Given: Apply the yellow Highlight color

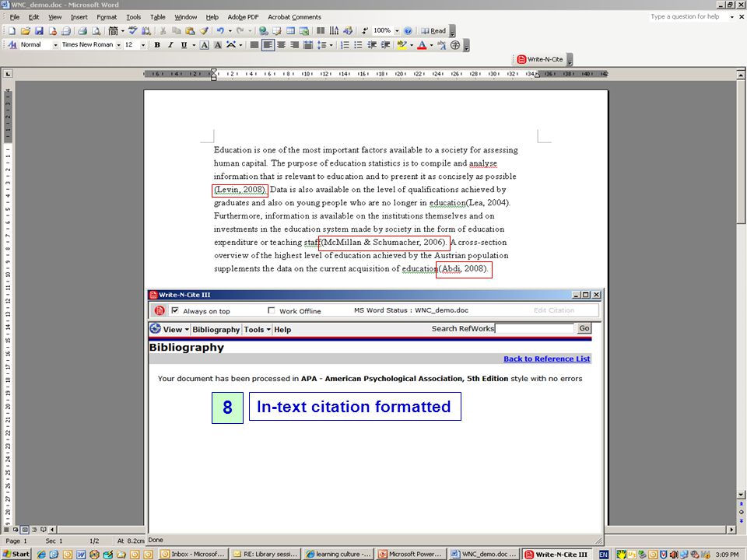Looking at the screenshot, I should pos(402,45).
